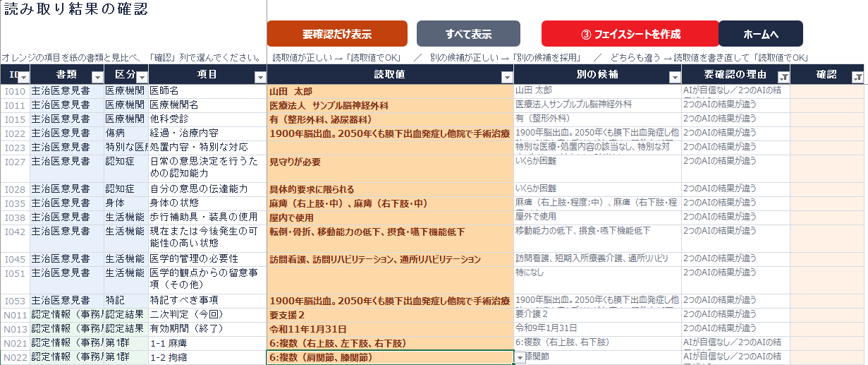Select the cell 令和9年1月31日
Image resolution: width=868 pixels, height=365 pixels.
click(x=597, y=329)
